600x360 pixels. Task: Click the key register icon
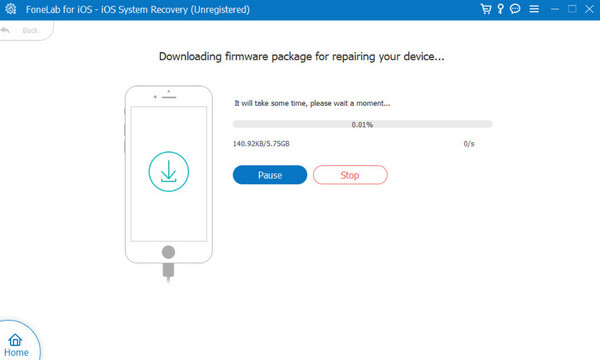501,9
